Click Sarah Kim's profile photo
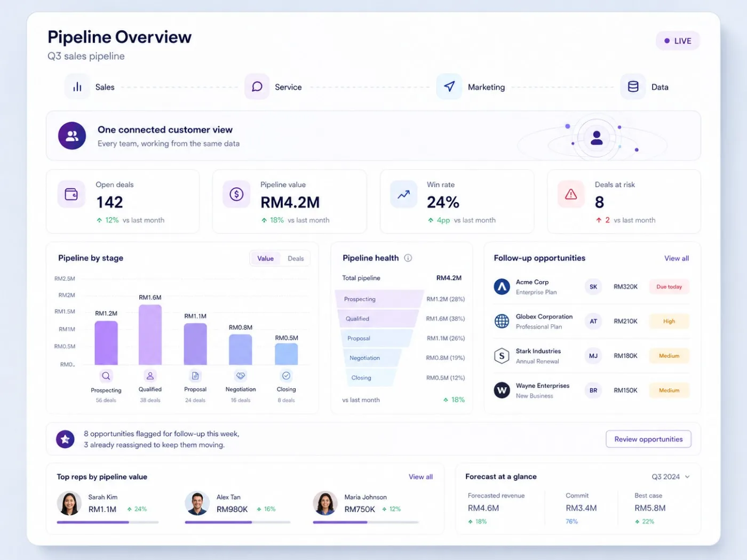The image size is (747, 560). pos(69,503)
